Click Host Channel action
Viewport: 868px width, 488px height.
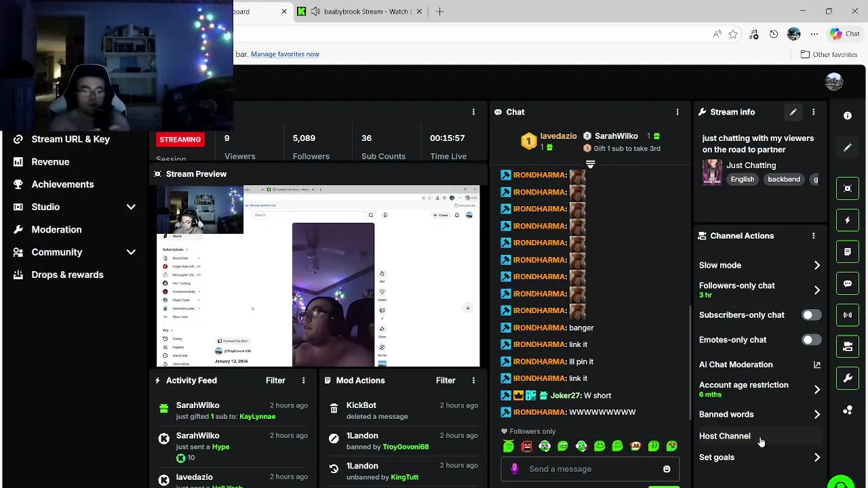[724, 436]
